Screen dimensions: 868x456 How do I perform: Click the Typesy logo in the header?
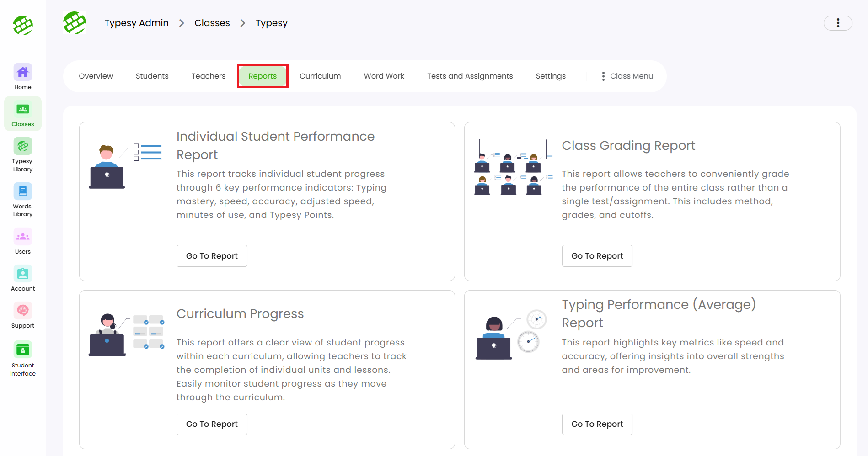click(x=75, y=23)
